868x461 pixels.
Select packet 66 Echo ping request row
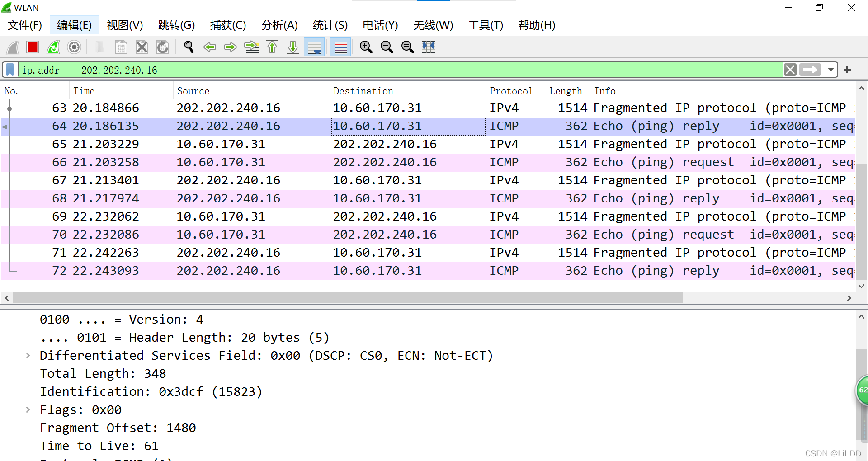tap(428, 162)
